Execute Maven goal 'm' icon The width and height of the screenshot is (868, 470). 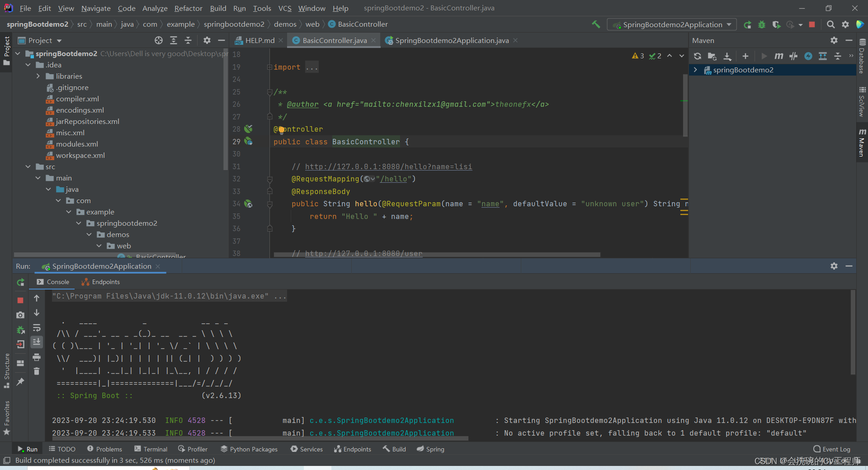(778, 56)
